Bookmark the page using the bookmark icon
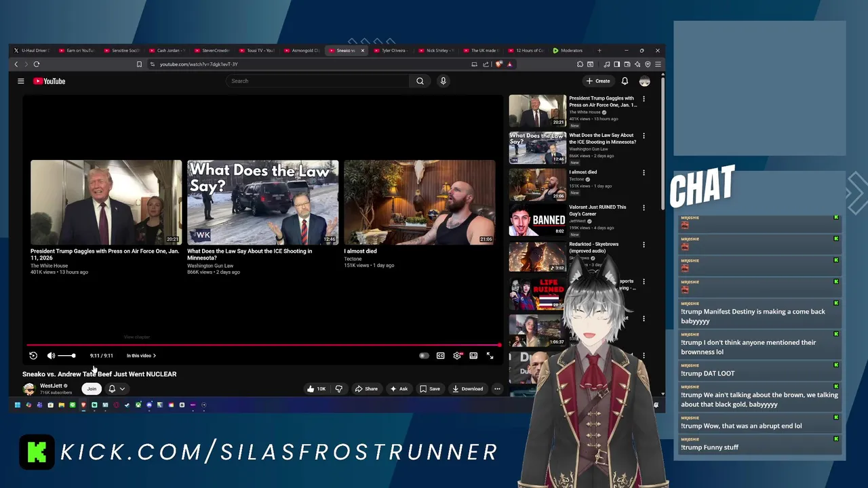Screen dimensions: 868x488 (139, 64)
